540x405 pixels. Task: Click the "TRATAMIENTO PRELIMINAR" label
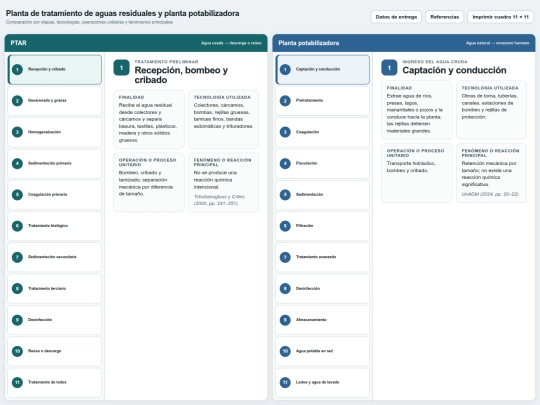tap(166, 62)
